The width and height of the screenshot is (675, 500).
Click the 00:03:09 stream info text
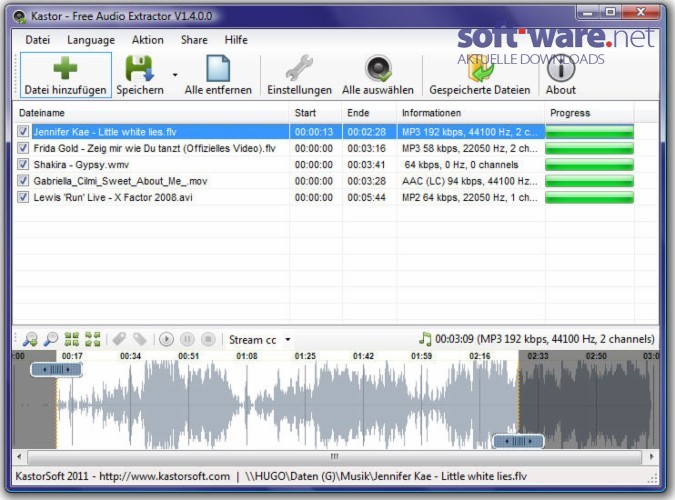point(545,339)
